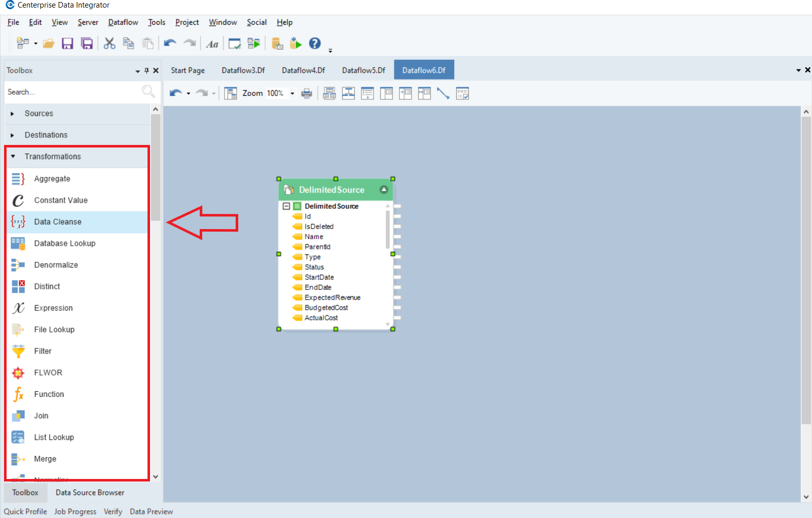Image resolution: width=812 pixels, height=518 pixels.
Task: Pin the Toolbox panel with pushpin
Action: pos(146,70)
